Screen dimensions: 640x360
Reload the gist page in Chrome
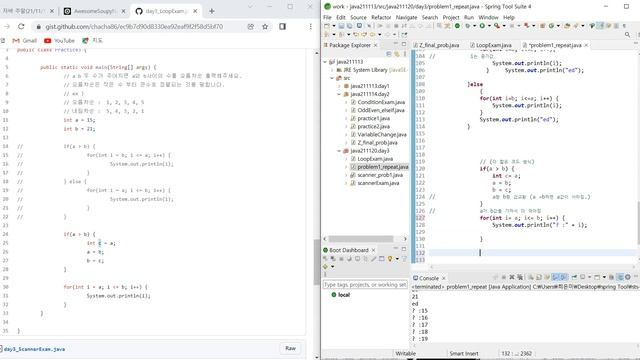[x=21, y=27]
